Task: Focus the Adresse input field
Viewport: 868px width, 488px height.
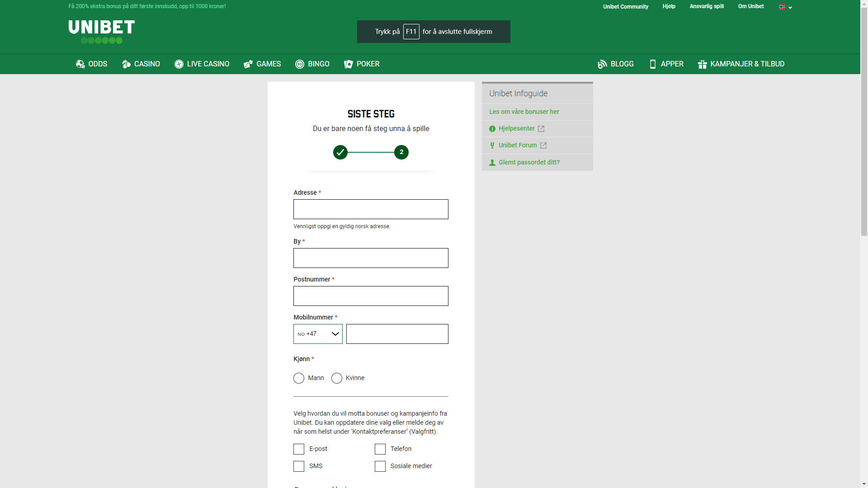Action: pos(371,209)
